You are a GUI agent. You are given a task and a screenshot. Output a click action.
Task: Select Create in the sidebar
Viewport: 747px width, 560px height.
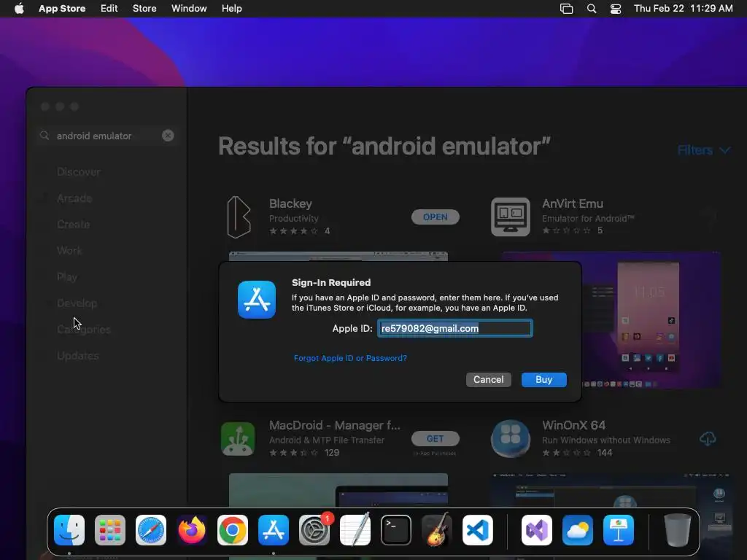pos(74,225)
